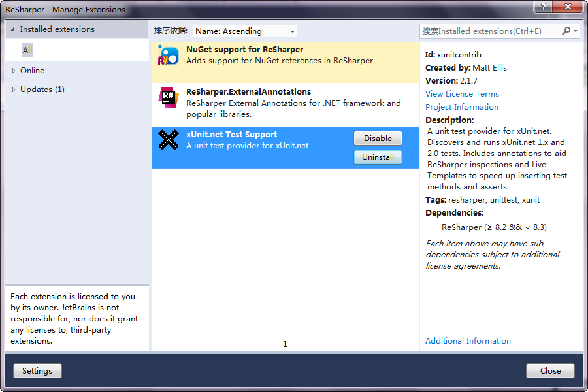Click the Tags: resharper, unittest, xunit line
This screenshot has width=588, height=392.
[482, 200]
